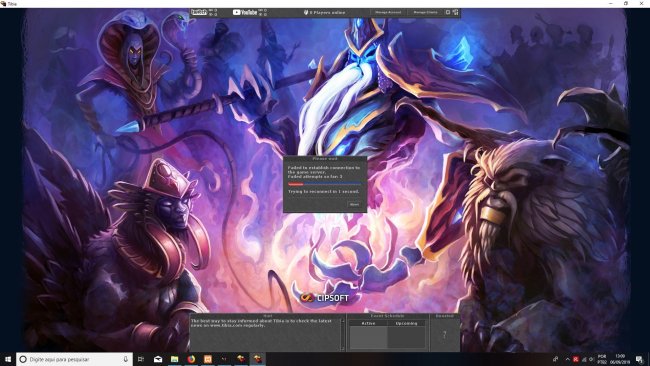Click the square icon beside Manage Clients
The height and width of the screenshot is (366, 650).
coord(448,12)
